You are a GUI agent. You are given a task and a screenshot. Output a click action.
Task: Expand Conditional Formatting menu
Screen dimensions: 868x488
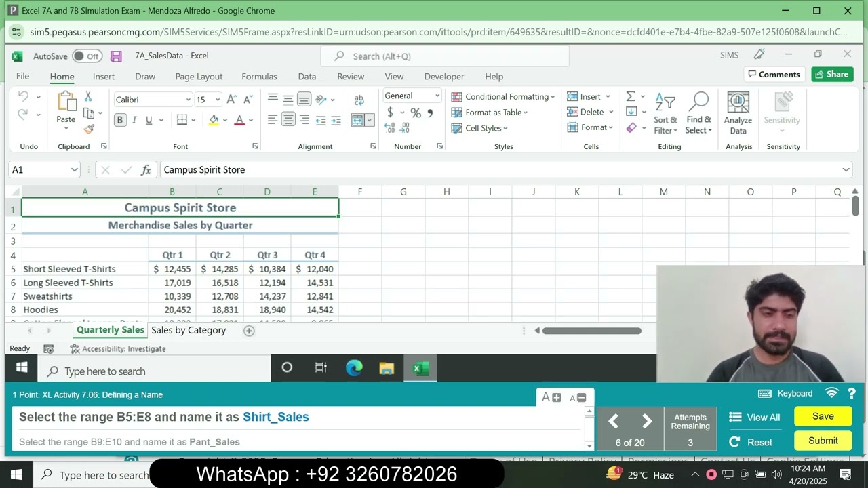pos(503,97)
